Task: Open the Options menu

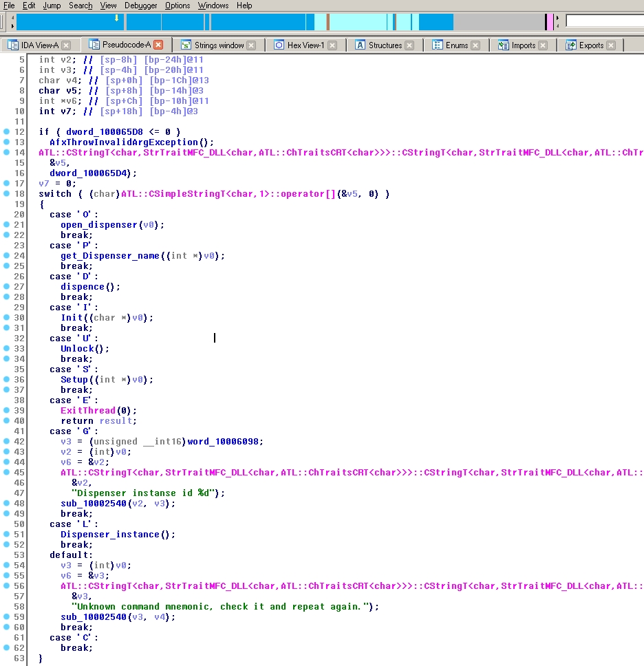Action: pos(178,6)
